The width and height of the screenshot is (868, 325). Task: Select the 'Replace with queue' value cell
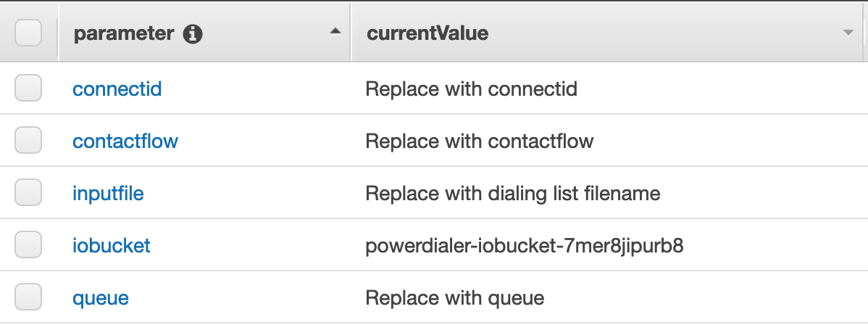tap(455, 298)
